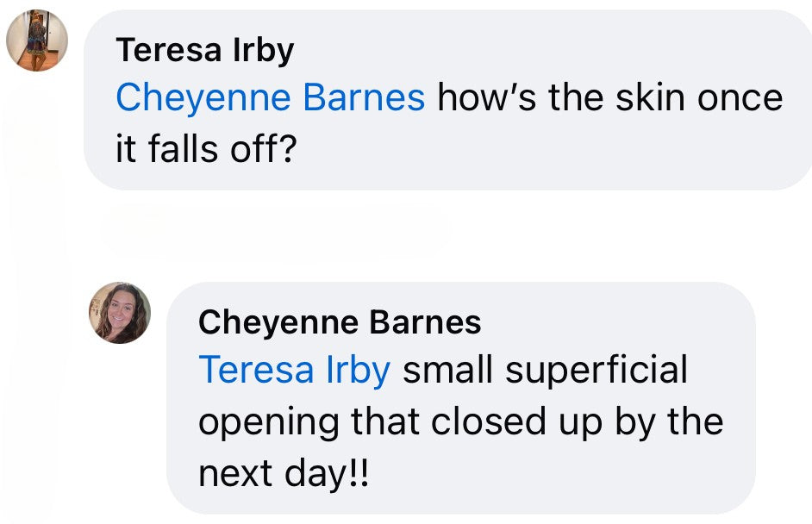The height and width of the screenshot is (524, 812).
Task: Click the text "next day!!"
Action: (283, 473)
